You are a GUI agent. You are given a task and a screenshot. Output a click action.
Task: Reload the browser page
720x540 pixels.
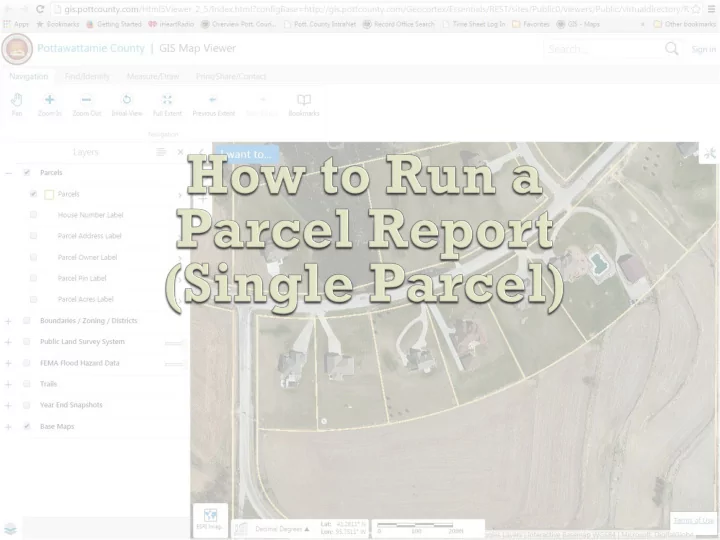tap(40, 9)
